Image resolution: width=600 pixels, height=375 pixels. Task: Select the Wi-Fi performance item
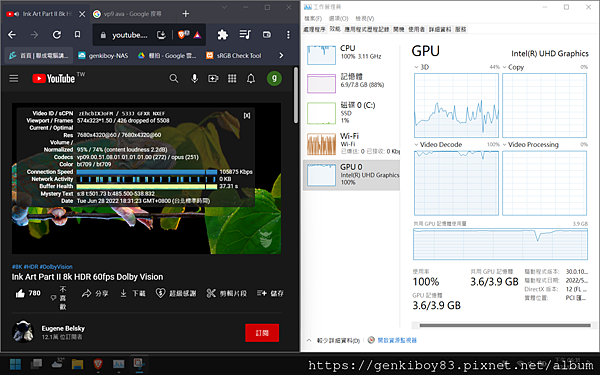351,143
